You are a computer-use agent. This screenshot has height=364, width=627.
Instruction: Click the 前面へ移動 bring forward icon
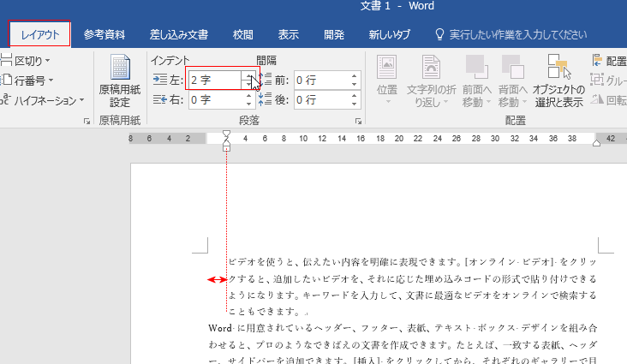(476, 67)
